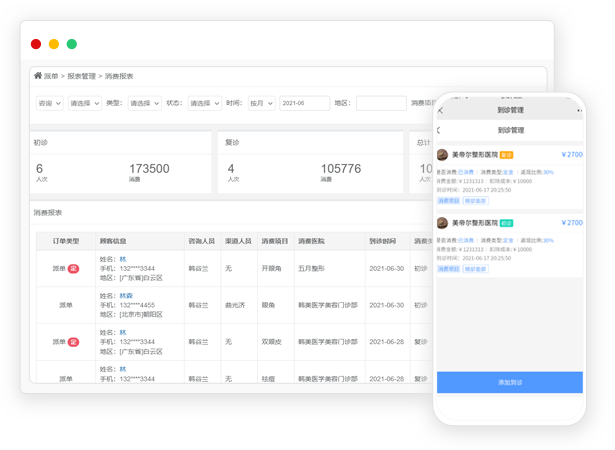Click the home icon in the breadcrumb
The height and width of the screenshot is (450, 615).
[38, 76]
